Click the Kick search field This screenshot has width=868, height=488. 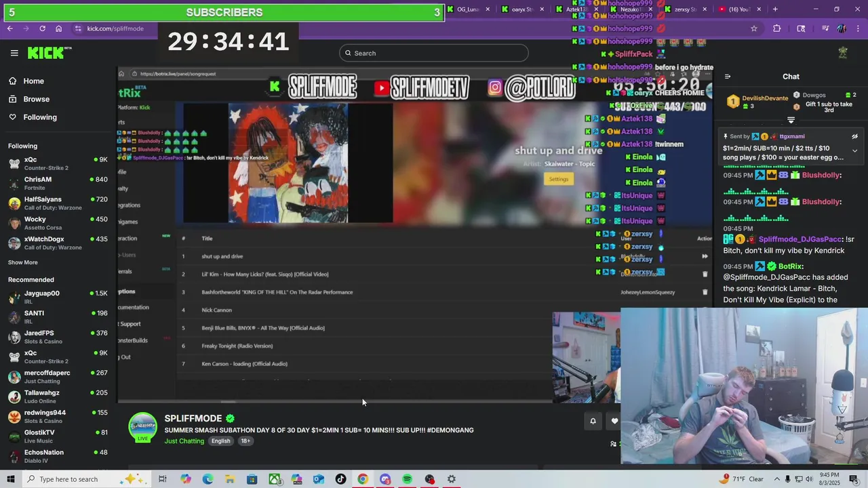pos(433,53)
